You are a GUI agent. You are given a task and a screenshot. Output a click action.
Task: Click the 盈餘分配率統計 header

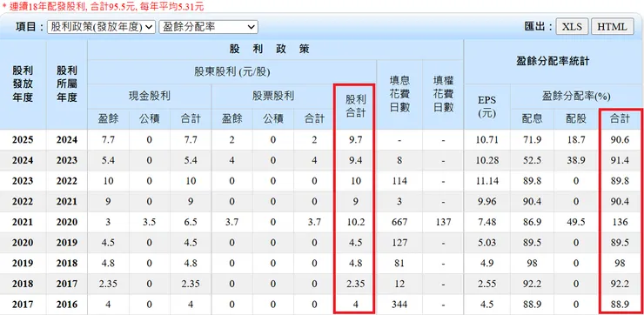(553, 62)
